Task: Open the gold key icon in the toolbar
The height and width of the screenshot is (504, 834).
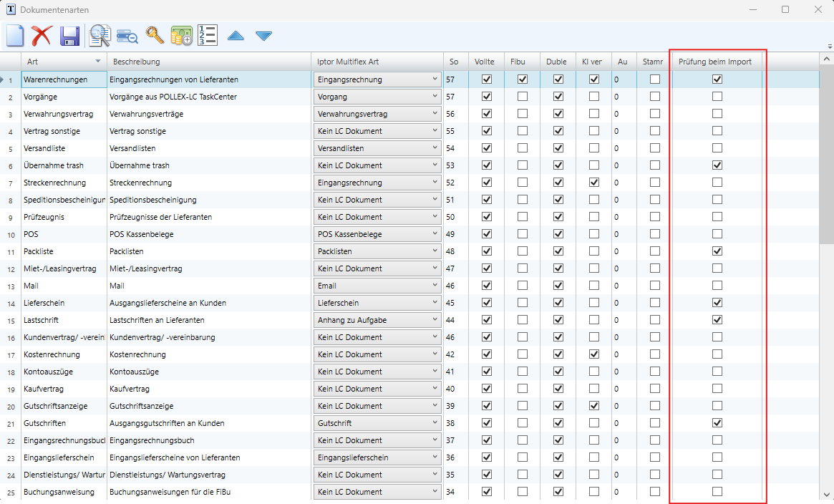Action: pyautogui.click(x=155, y=35)
